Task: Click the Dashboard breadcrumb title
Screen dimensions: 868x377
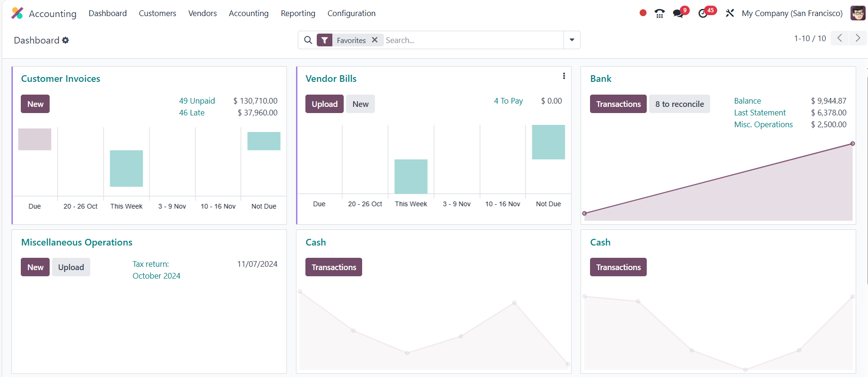Action: pyautogui.click(x=36, y=40)
